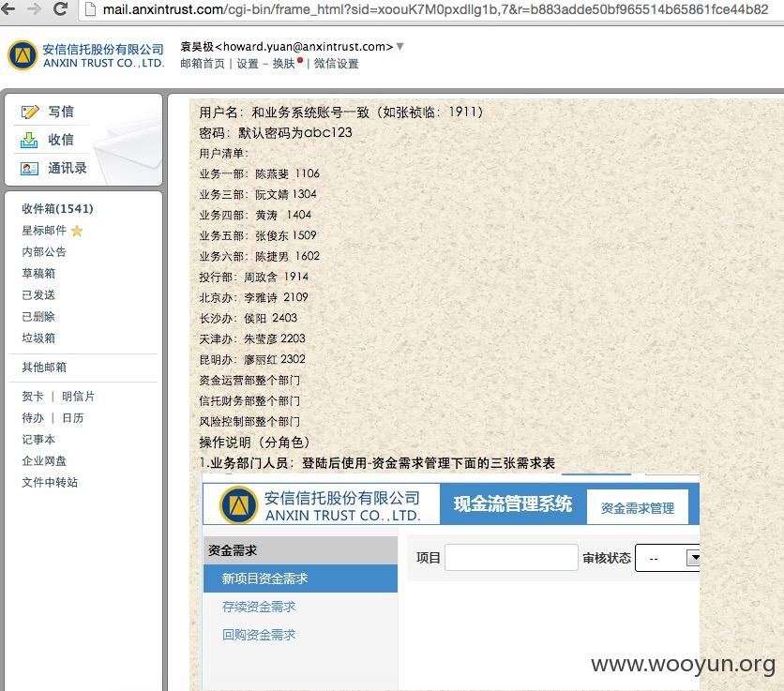Image resolution: width=784 pixels, height=691 pixels.
Task: Open 草稿箱 folder
Action: [x=38, y=274]
